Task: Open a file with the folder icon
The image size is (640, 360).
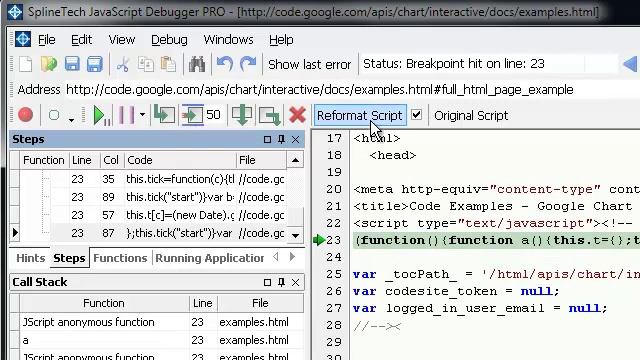Action: 49,64
